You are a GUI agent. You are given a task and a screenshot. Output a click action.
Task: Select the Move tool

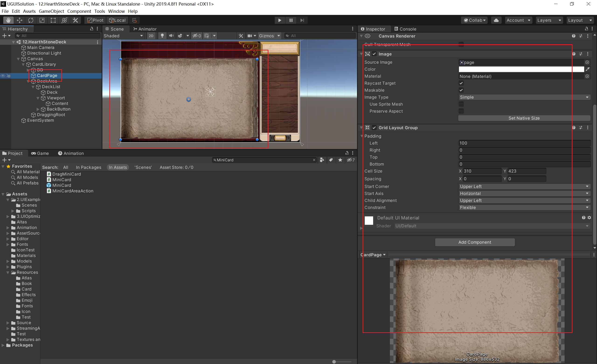[x=20, y=20]
